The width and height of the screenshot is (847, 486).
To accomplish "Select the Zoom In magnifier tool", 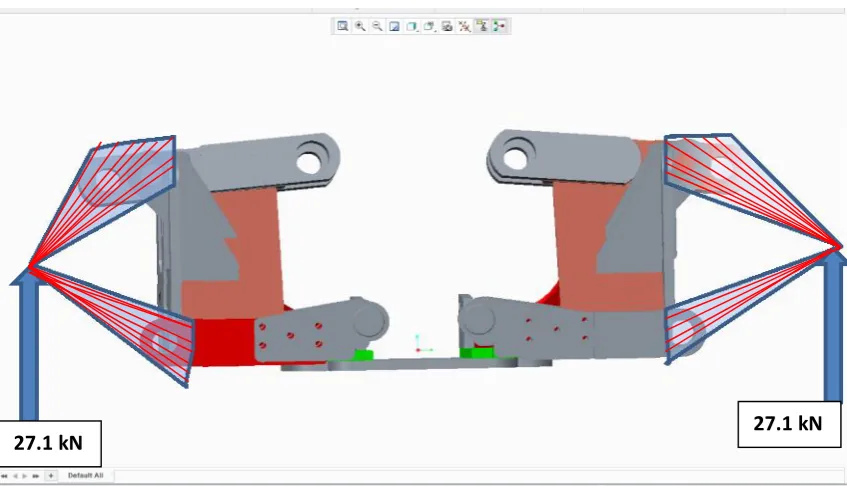I will 360,26.
